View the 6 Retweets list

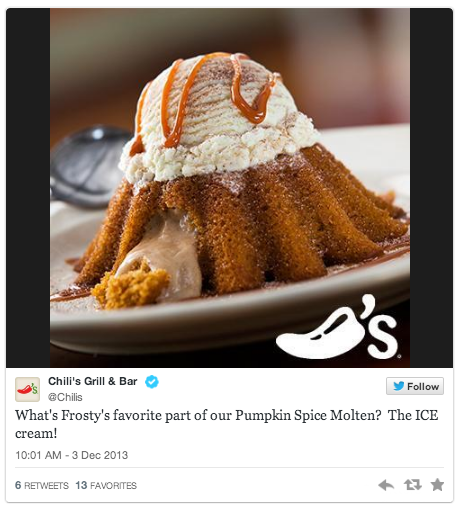[x=42, y=485]
